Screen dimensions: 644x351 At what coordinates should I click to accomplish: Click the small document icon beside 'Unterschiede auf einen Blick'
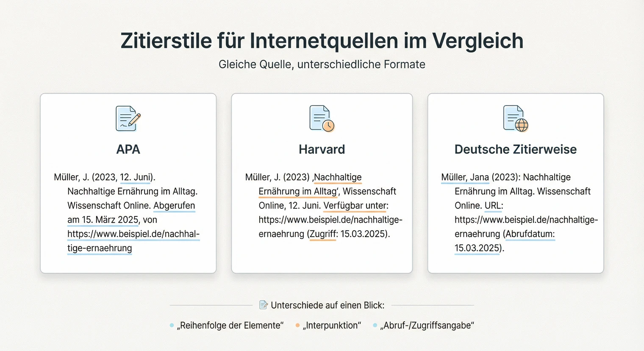[x=264, y=304]
